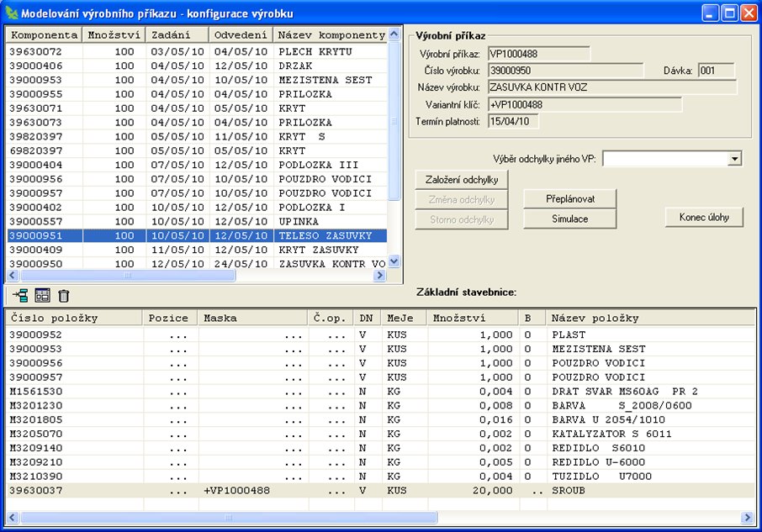This screenshot has height=532, width=762.
Task: Click the Dávka field 001
Action: [x=716, y=71]
